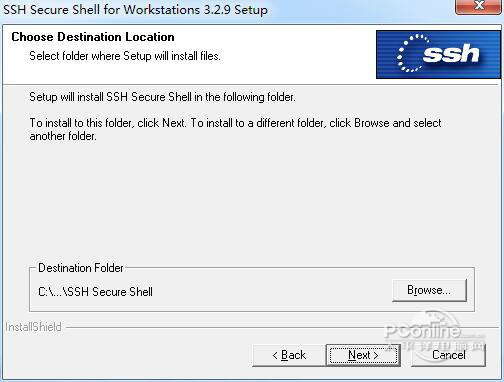504x382 pixels.
Task: Click the PConline watermark logo
Action: tap(433, 335)
